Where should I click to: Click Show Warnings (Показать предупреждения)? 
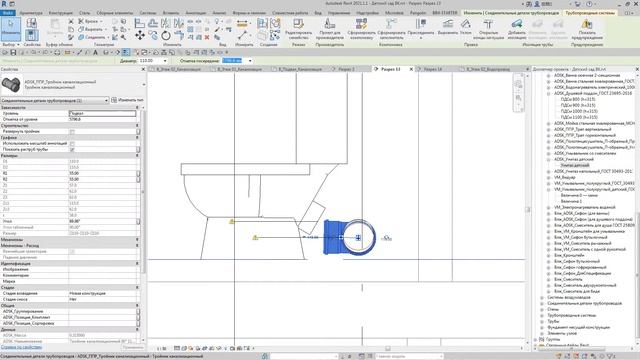(x=587, y=29)
